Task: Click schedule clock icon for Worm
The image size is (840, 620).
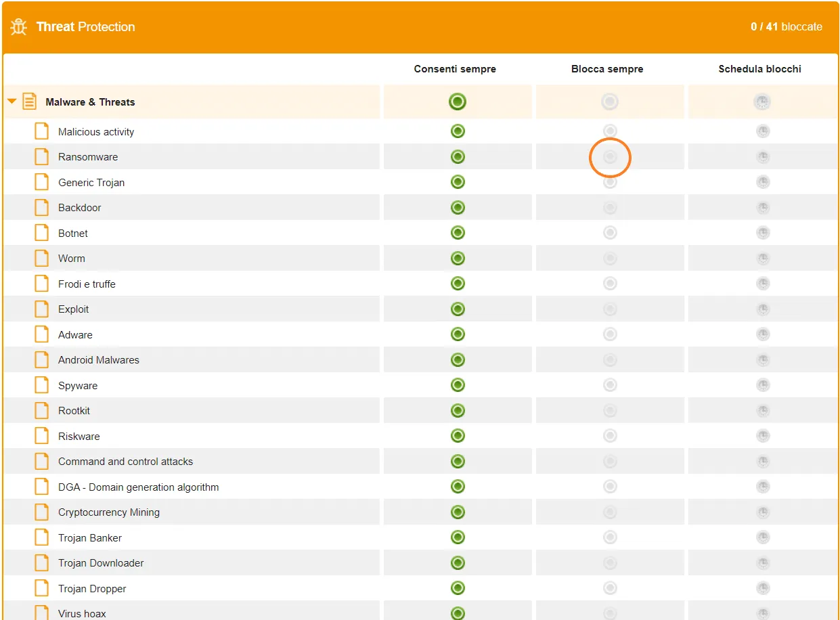Action: pyautogui.click(x=763, y=259)
